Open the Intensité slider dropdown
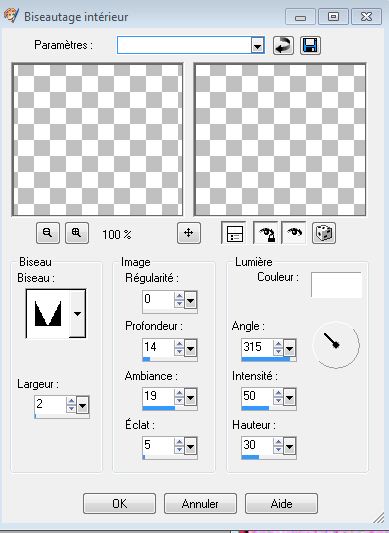The width and height of the screenshot is (389, 533). pyautogui.click(x=289, y=397)
